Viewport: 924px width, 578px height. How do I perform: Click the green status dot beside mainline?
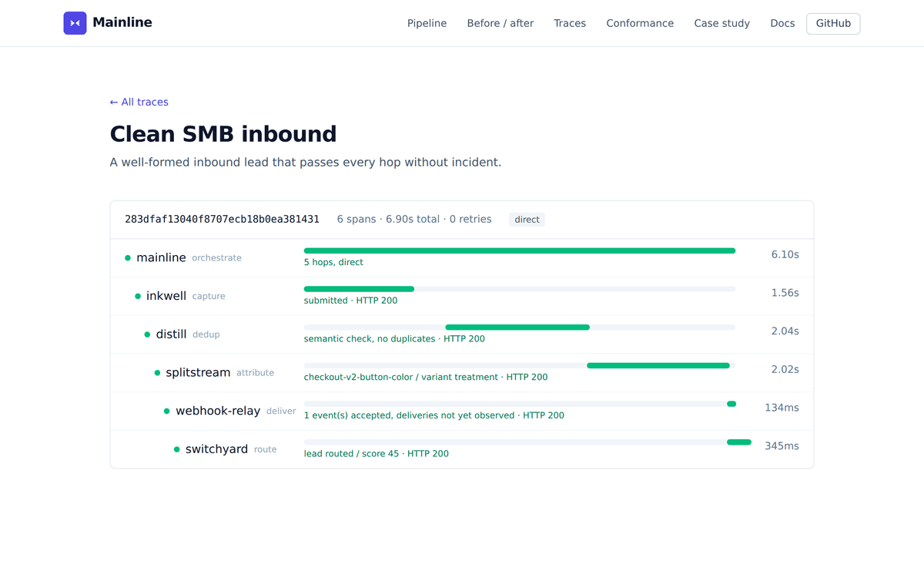coord(128,258)
